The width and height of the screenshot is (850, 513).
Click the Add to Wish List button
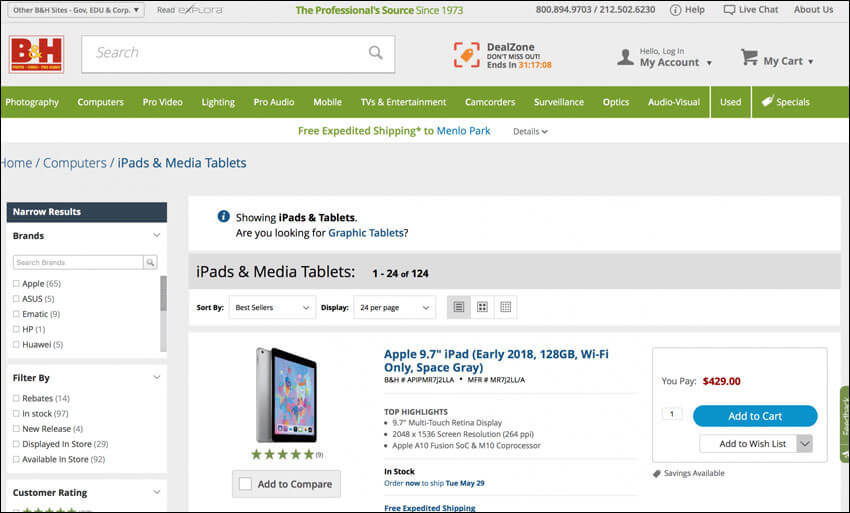[749, 444]
